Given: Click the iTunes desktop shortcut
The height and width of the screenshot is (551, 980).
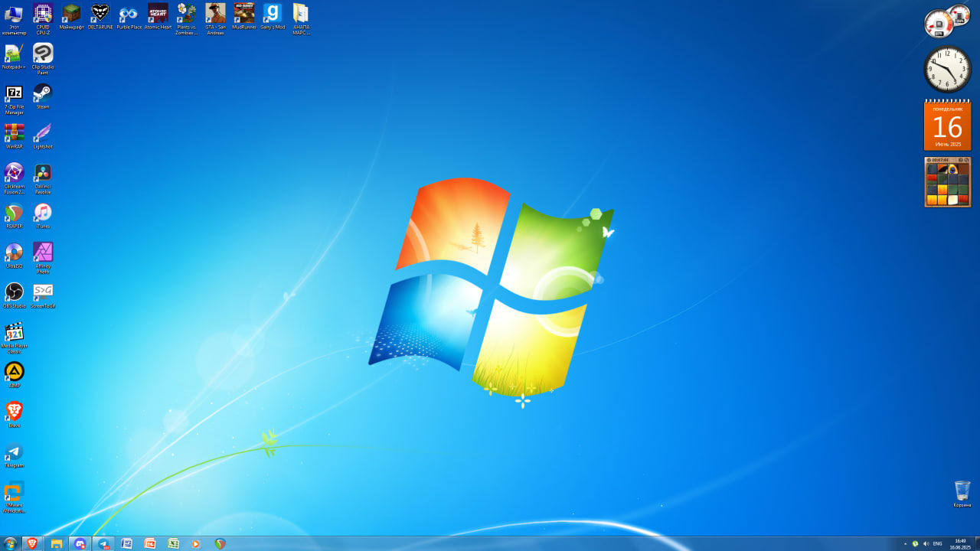Looking at the screenshot, I should coord(43,216).
